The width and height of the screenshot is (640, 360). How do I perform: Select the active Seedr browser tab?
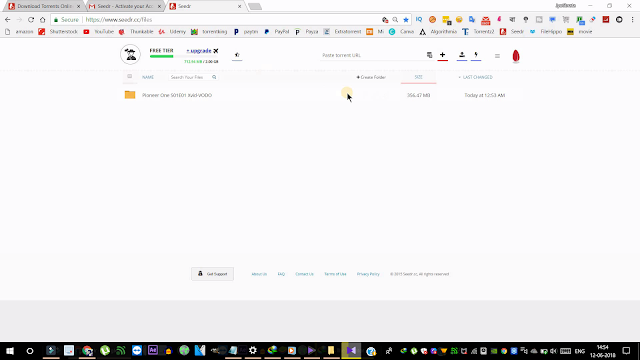205,6
